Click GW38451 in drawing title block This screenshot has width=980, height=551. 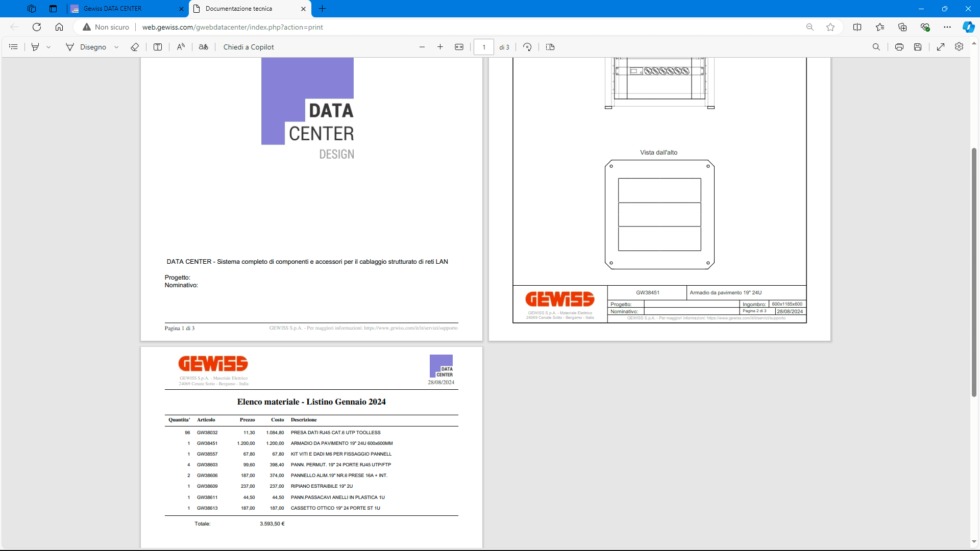tap(648, 293)
